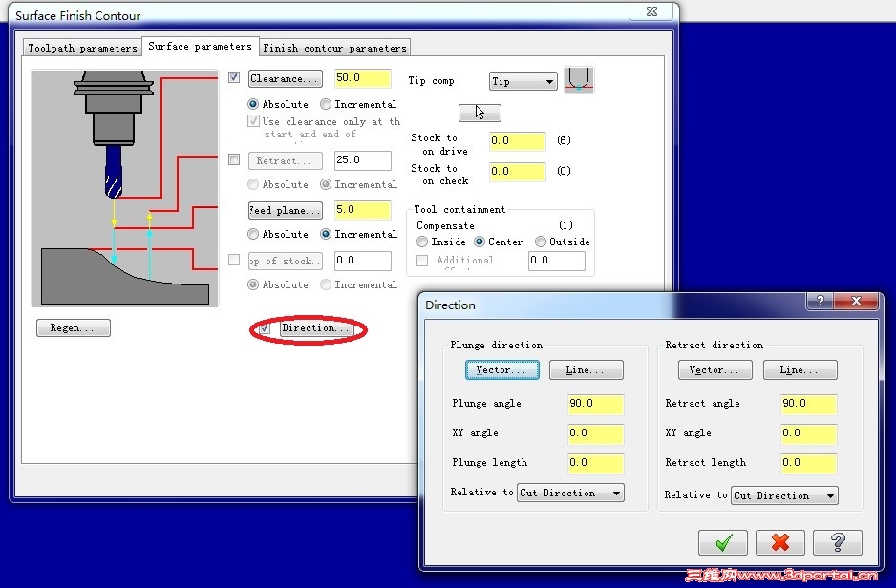Image resolution: width=896 pixels, height=588 pixels.
Task: Select Absolute radio under Clearance
Action: [253, 104]
